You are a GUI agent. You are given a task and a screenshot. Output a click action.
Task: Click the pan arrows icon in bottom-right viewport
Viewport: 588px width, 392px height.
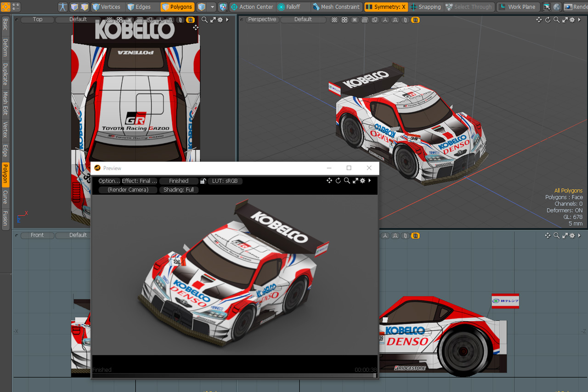548,236
